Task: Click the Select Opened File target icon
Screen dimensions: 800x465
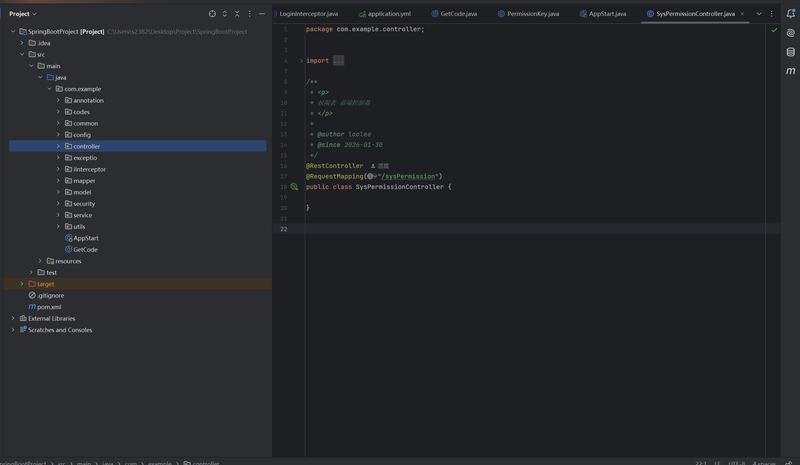Action: coord(212,14)
